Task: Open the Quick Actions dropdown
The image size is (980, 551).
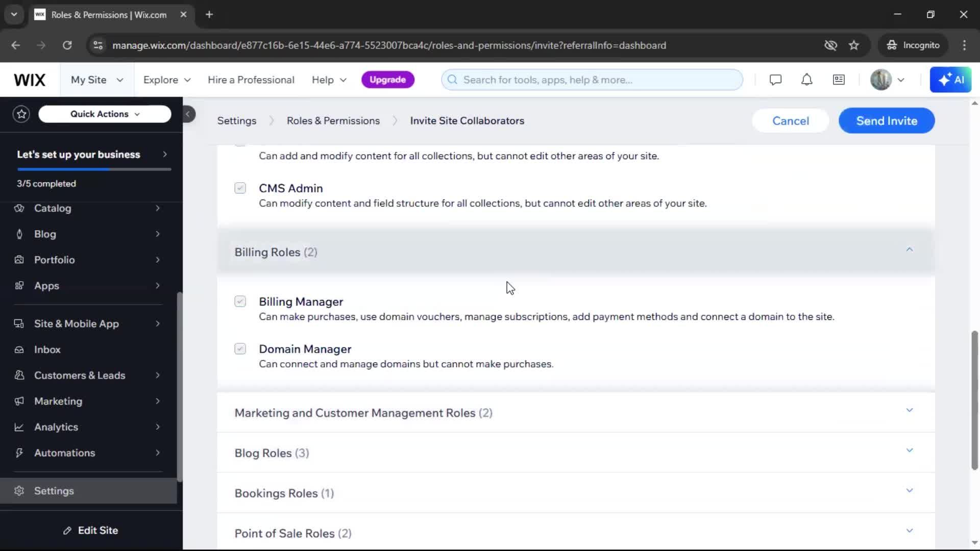Action: tap(105, 114)
